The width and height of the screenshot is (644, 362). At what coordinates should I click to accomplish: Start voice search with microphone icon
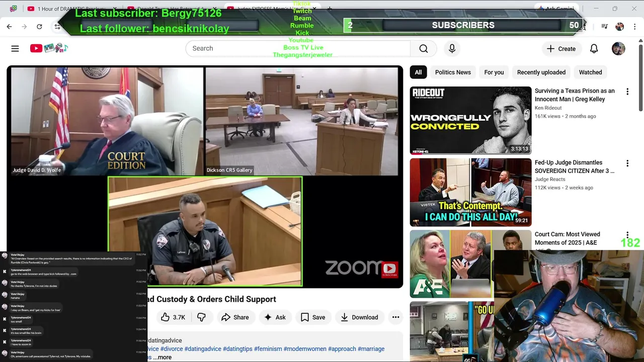tap(452, 48)
